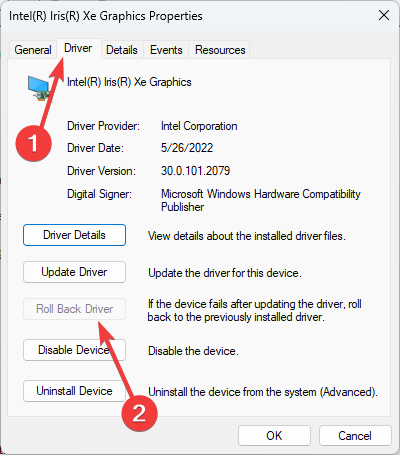Open the Details tab
The image size is (400, 455).
point(122,50)
